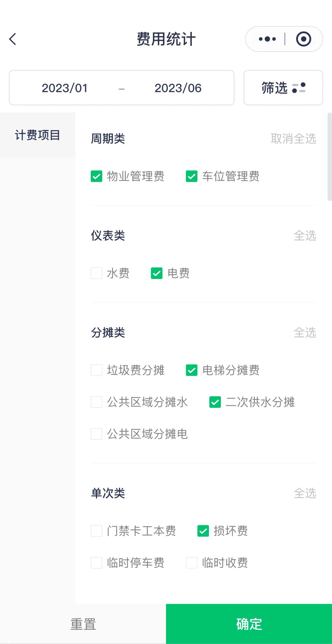Open the end date 2023/06 picker
The height and width of the screenshot is (644, 332).
coord(178,88)
